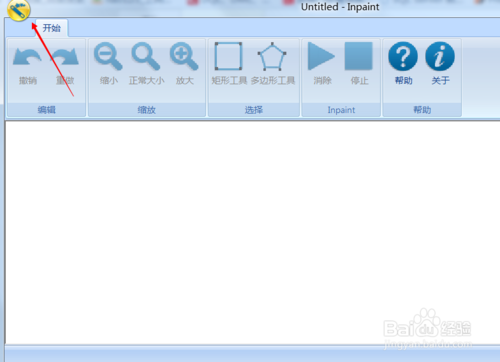This screenshot has height=362, width=500.
Task: Click the Undo (撤销) arrow icon
Action: [x=27, y=57]
